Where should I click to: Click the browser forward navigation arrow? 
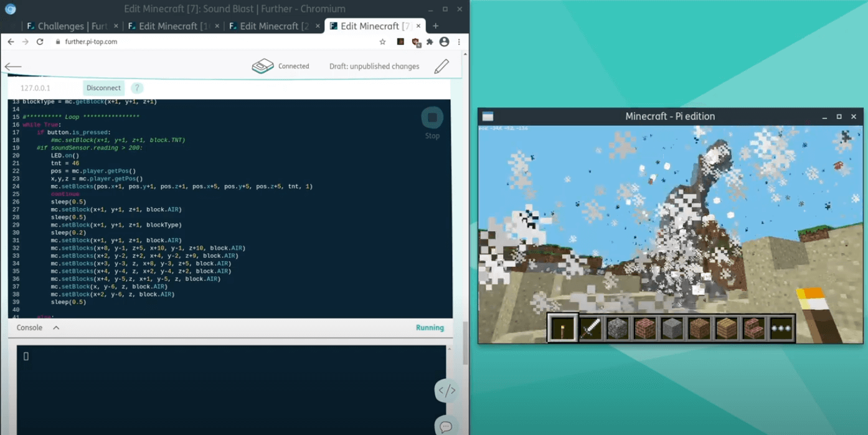25,42
